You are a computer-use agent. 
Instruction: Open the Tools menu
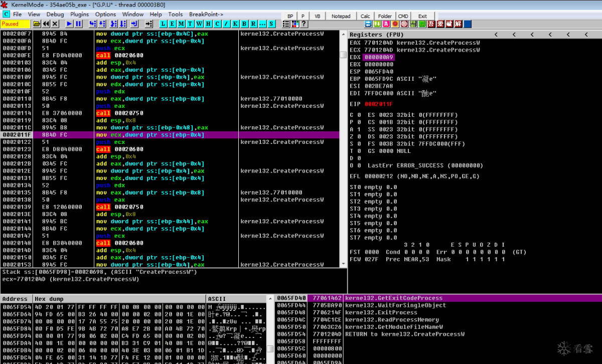coord(176,15)
